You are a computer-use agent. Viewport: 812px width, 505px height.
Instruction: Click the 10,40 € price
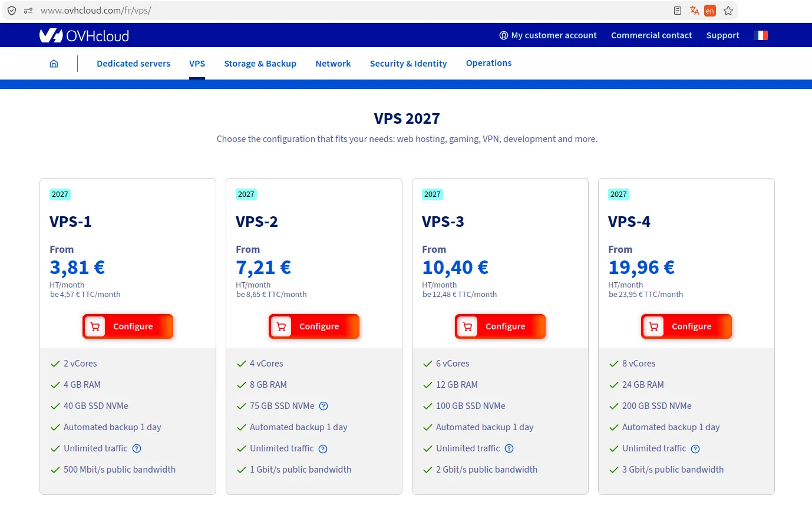point(455,268)
